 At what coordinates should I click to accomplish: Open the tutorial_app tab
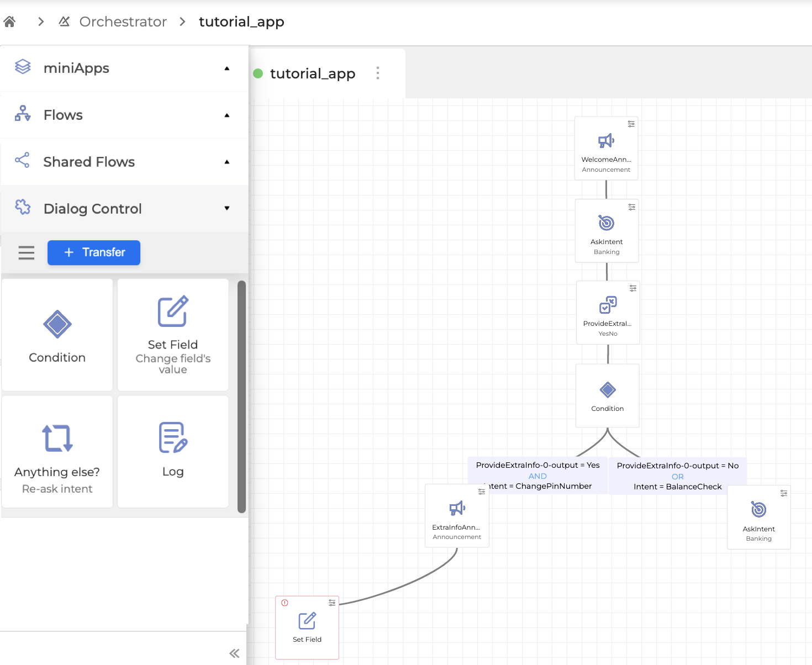[312, 73]
